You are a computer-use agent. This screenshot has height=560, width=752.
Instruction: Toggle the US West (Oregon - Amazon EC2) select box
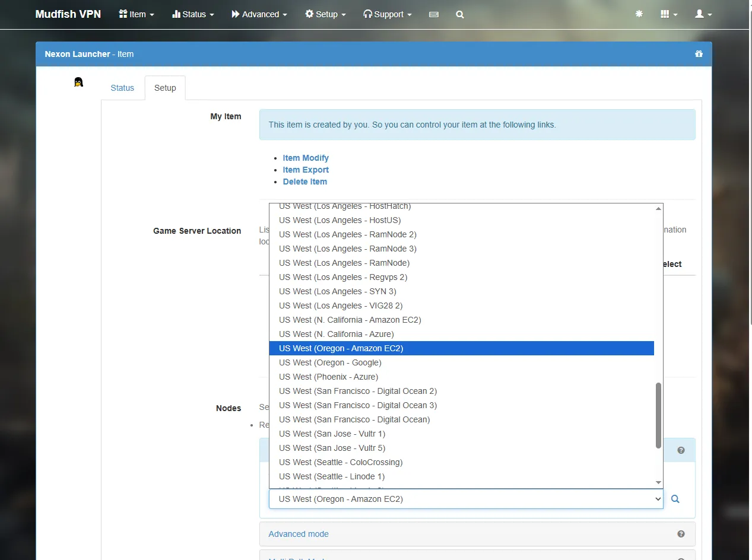point(466,499)
